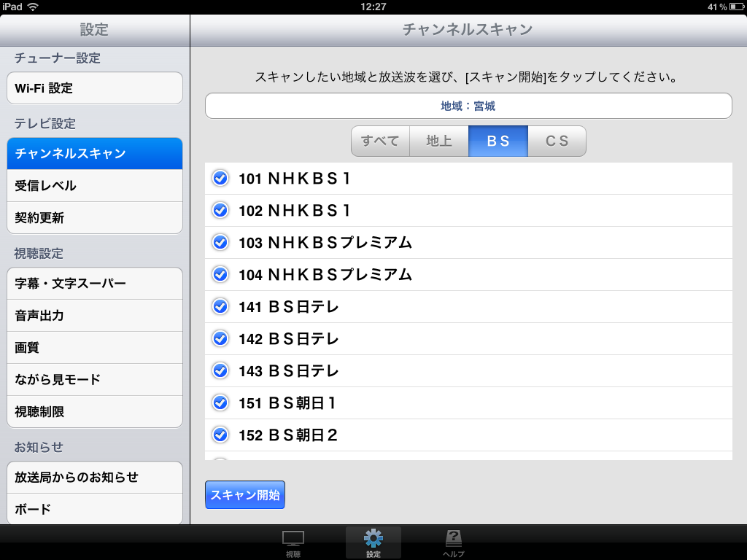Image resolution: width=747 pixels, height=560 pixels.
Task: Open 字幕・文字スーパー settings
Action: pyautogui.click(x=95, y=284)
